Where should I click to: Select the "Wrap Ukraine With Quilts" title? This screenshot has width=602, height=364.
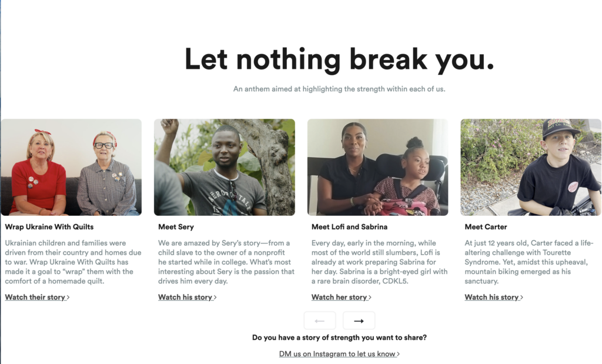coord(49,226)
